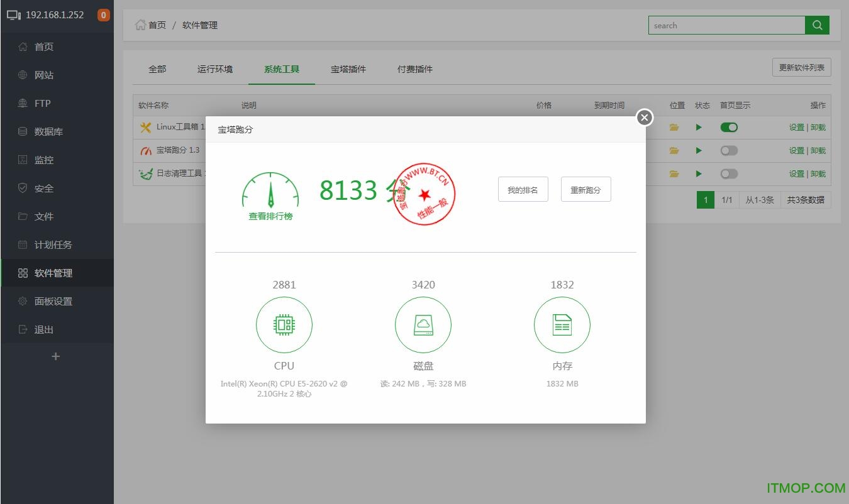
Task: Select the 全部 software tab
Action: click(x=157, y=69)
